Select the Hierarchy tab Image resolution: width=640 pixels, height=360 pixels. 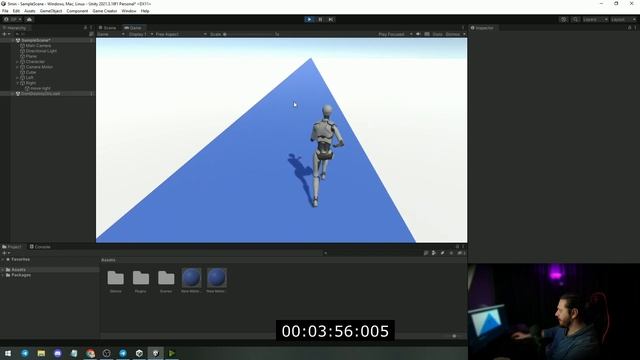(x=15, y=28)
